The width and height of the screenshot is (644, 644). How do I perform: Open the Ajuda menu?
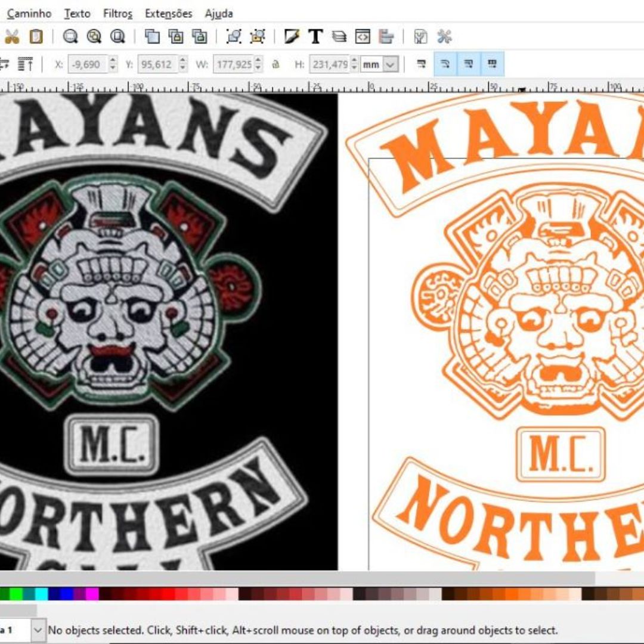(x=219, y=14)
